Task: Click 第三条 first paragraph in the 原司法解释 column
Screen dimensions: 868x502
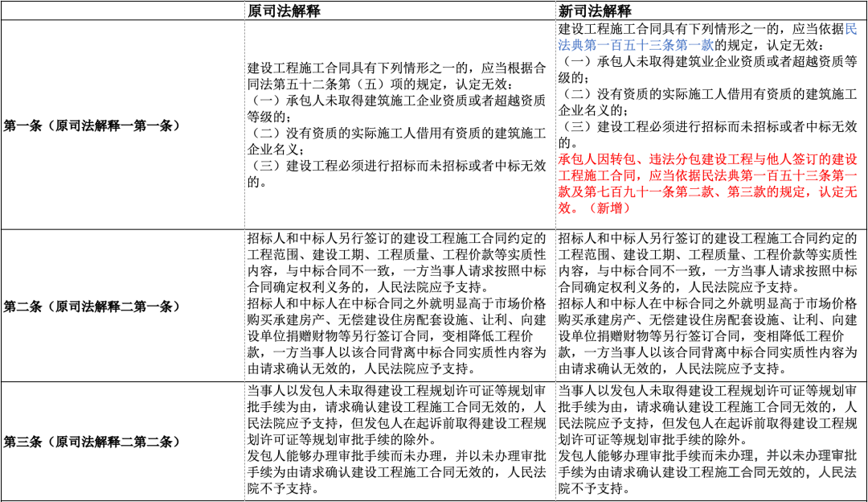Action: coord(395,414)
